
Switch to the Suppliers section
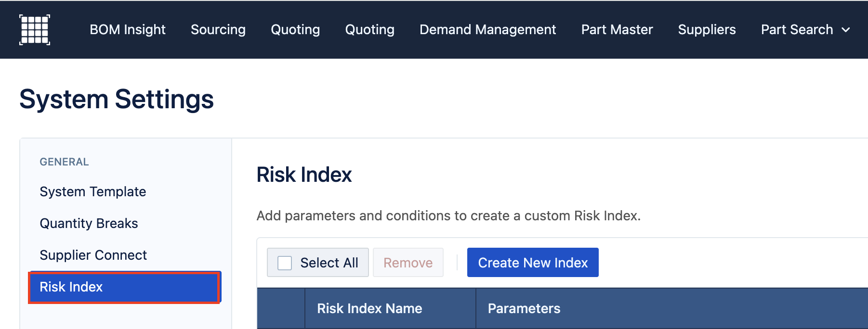707,30
